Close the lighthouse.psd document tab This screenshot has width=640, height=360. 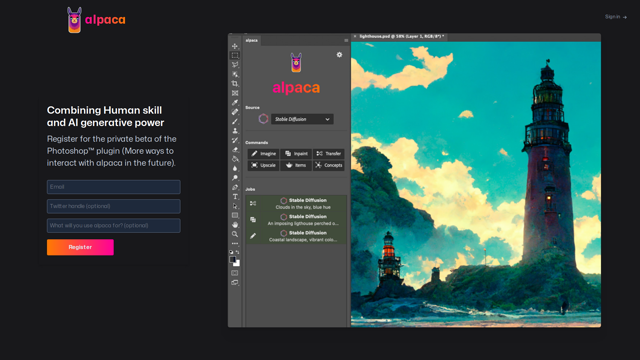[x=355, y=36]
